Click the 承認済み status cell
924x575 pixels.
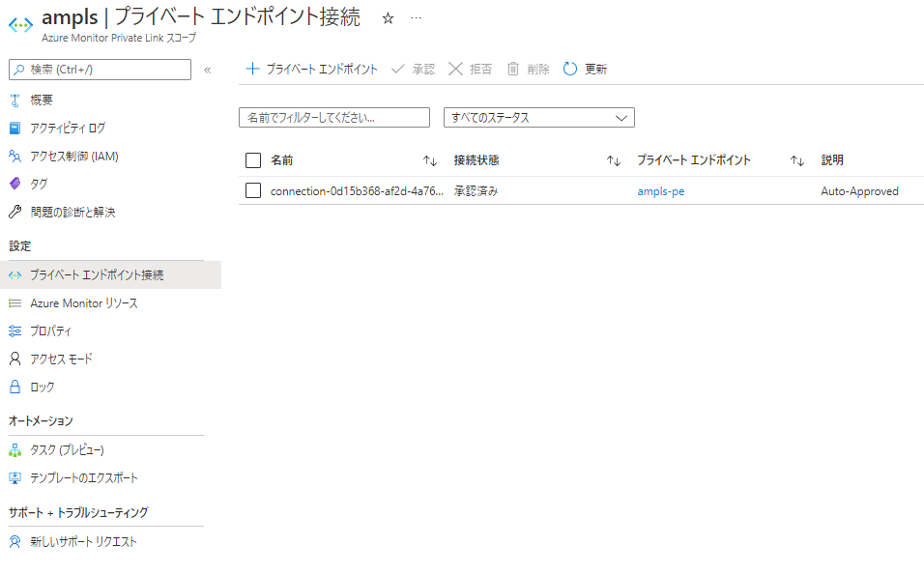click(x=476, y=191)
